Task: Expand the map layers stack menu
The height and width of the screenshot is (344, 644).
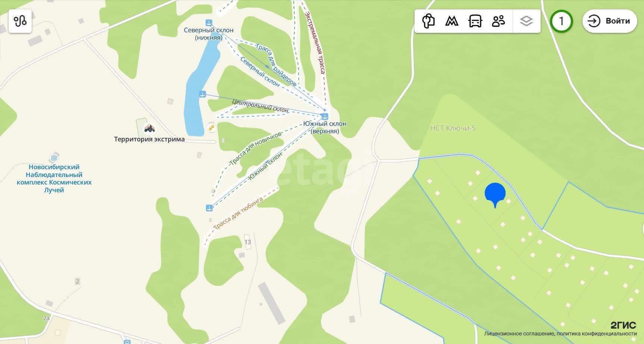Action: click(526, 21)
